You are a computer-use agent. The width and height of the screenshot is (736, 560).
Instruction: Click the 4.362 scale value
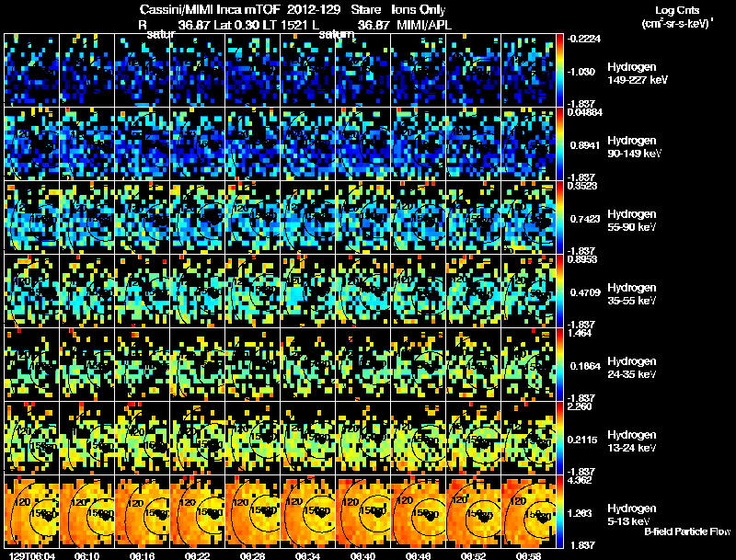point(580,480)
